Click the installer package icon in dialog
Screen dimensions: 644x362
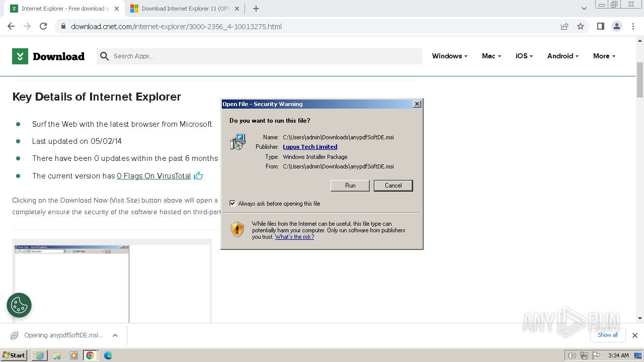tap(237, 142)
